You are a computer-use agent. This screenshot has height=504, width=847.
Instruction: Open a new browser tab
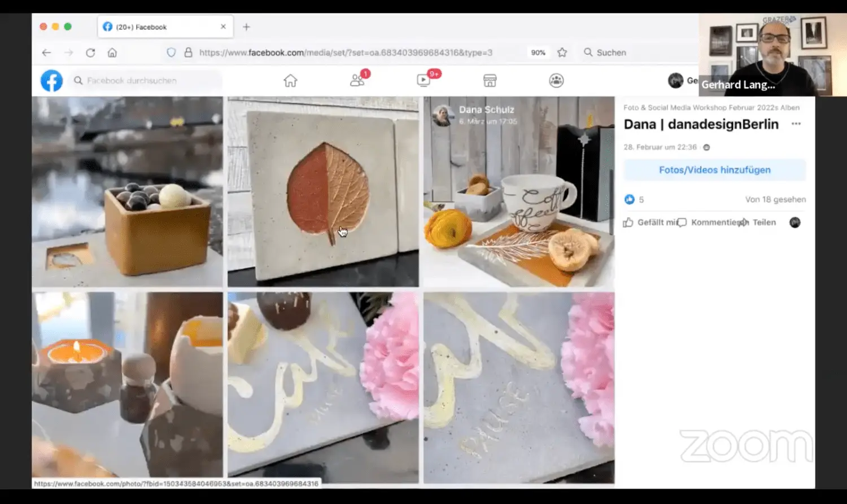tap(246, 27)
